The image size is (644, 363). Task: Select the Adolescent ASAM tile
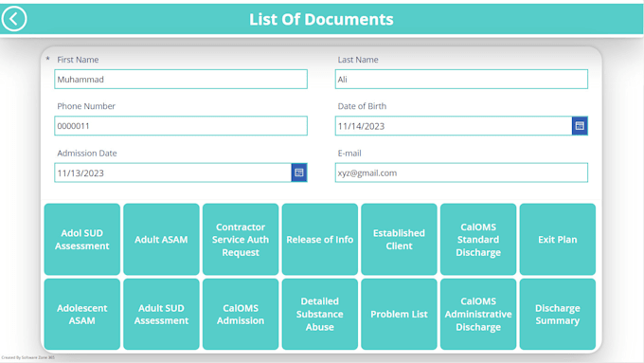(x=82, y=314)
